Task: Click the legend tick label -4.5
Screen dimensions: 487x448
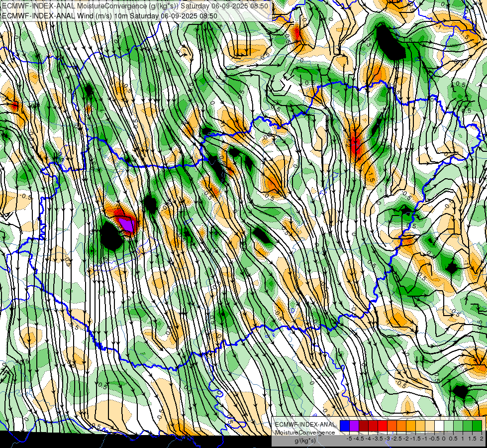Action: 359,439
